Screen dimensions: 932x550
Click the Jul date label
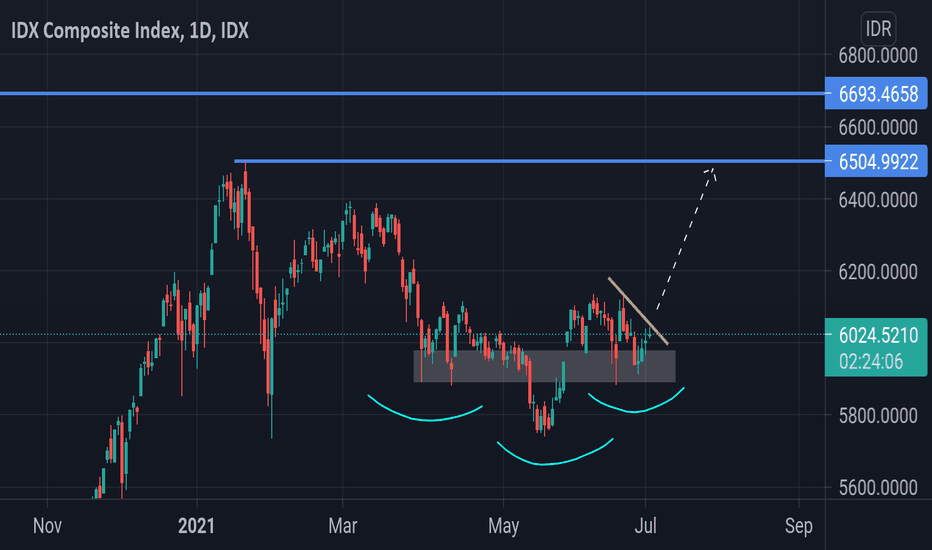pyautogui.click(x=646, y=526)
